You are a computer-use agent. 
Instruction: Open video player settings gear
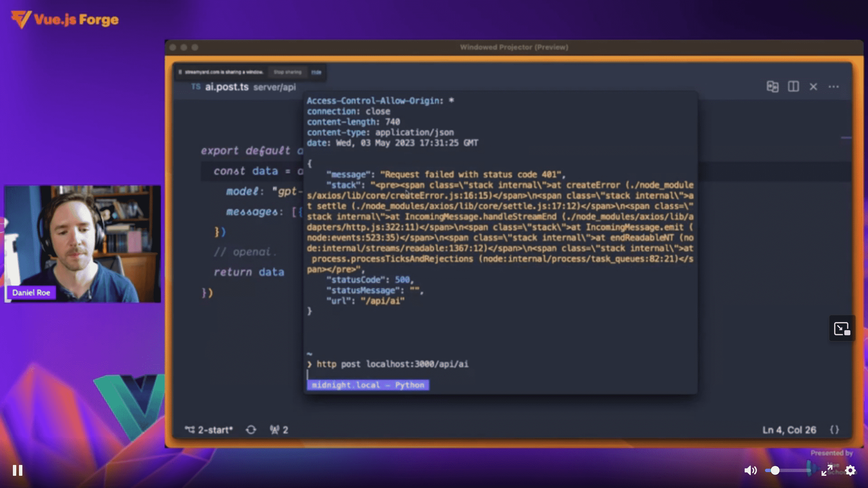point(850,470)
